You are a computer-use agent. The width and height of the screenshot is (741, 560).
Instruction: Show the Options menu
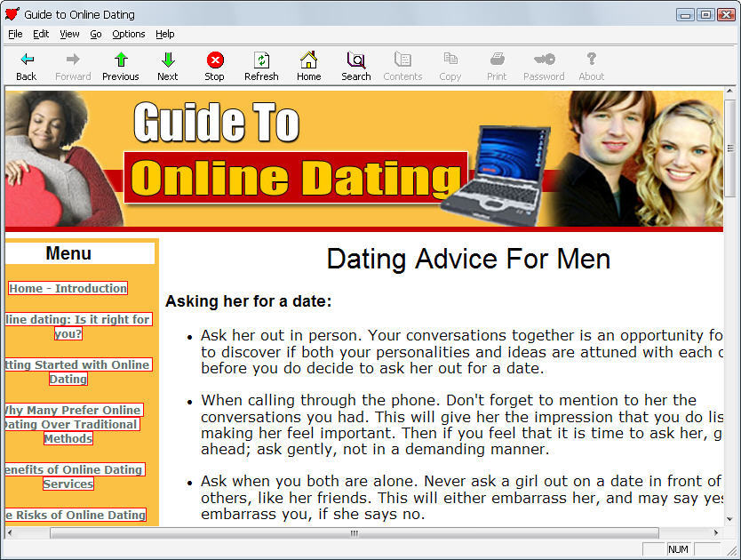129,34
